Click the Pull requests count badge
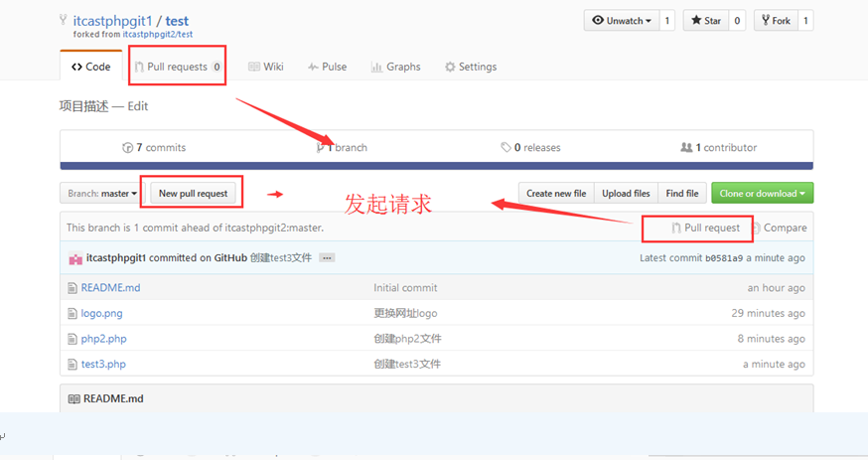 [217, 67]
